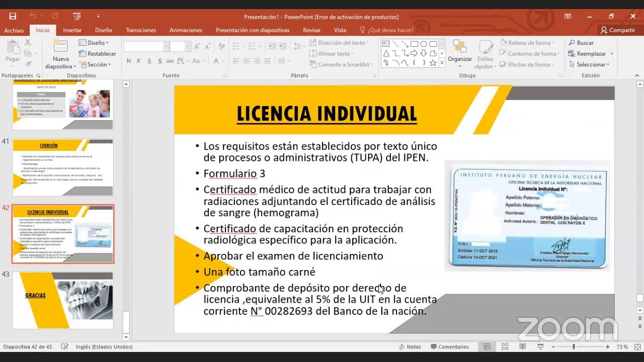
Task: Switch to the Insertar tab
Action: tap(72, 30)
